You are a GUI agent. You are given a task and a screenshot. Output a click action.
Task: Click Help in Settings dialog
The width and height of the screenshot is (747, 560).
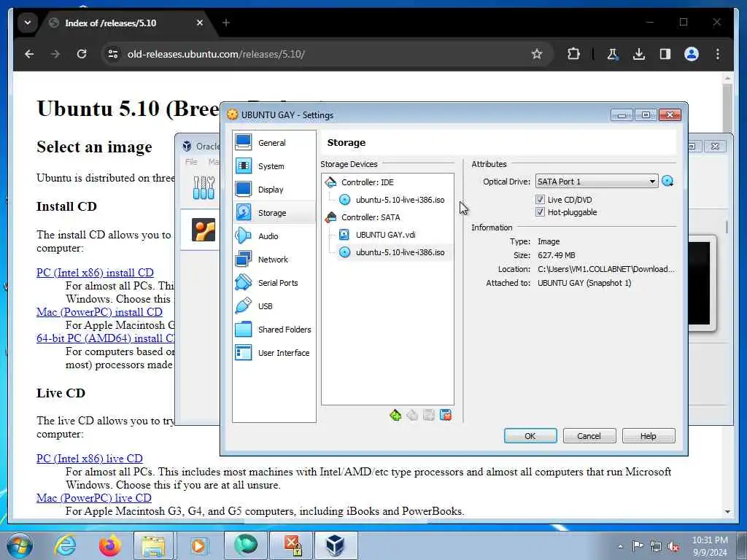[649, 436]
